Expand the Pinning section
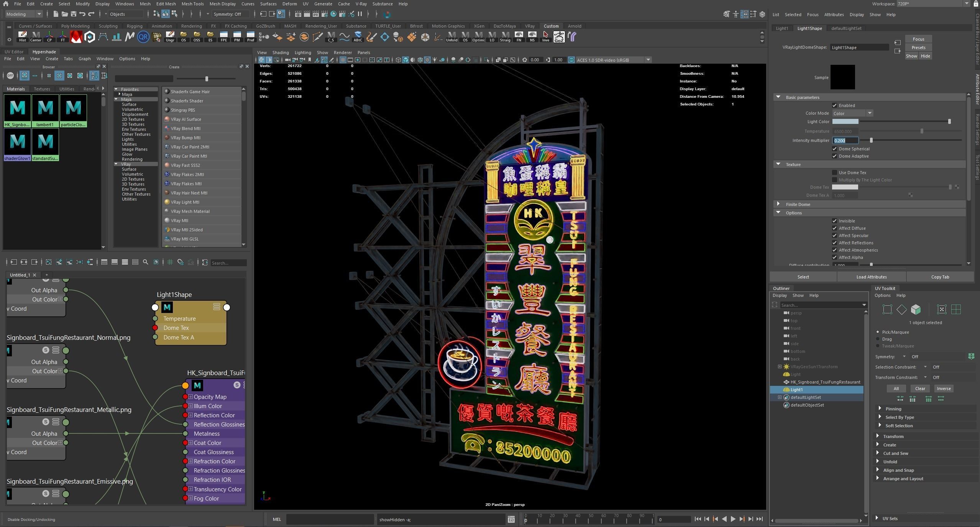This screenshot has width=980, height=527. [880, 408]
